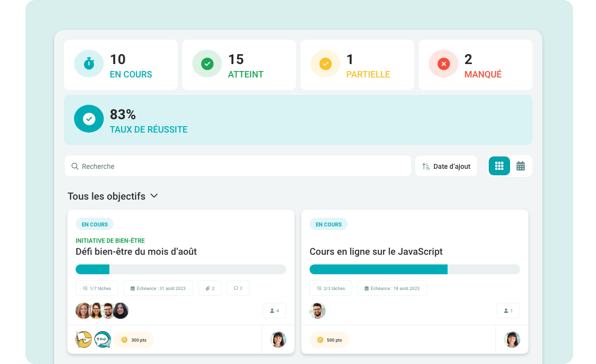
Task: Open the attachments icon showing 2 files
Action: click(x=210, y=288)
